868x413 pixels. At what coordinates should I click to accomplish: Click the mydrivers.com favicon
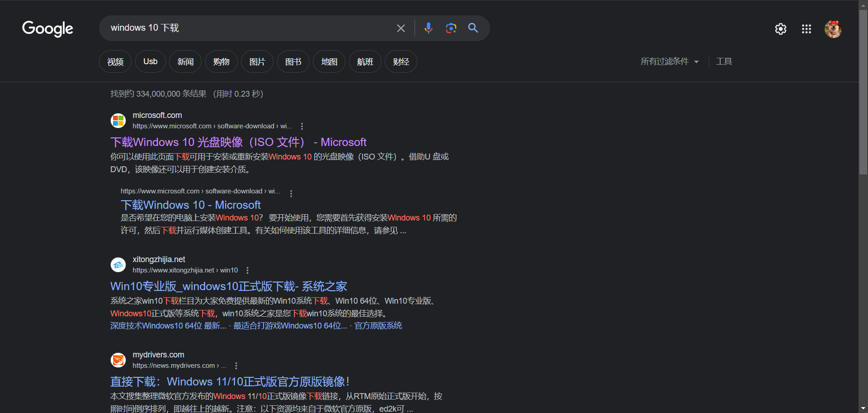click(118, 360)
